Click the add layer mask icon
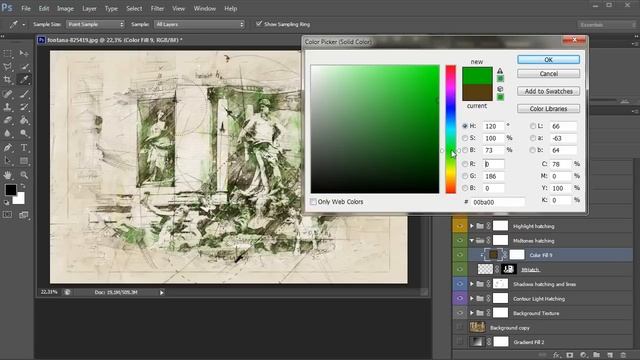Viewport: 640px width, 360px height. click(569, 355)
